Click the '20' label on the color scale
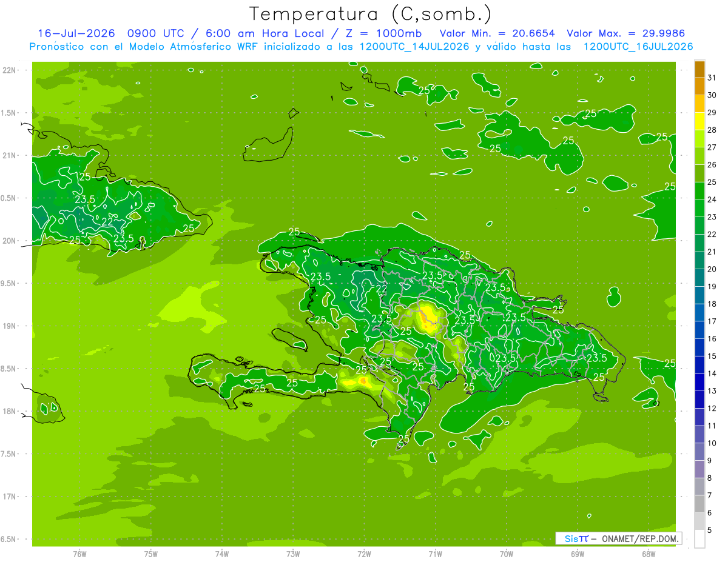This screenshot has width=728, height=562. 712,269
